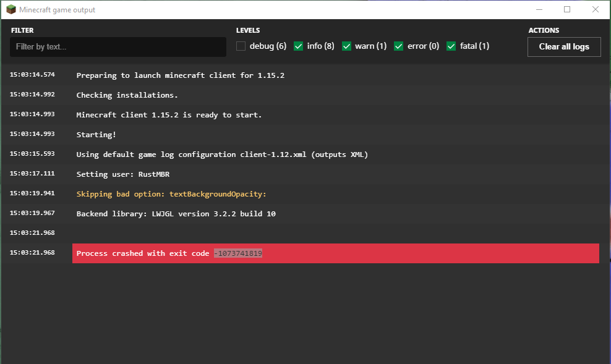The height and width of the screenshot is (364, 611).
Task: Focus the Filter by text field
Action: coord(118,47)
